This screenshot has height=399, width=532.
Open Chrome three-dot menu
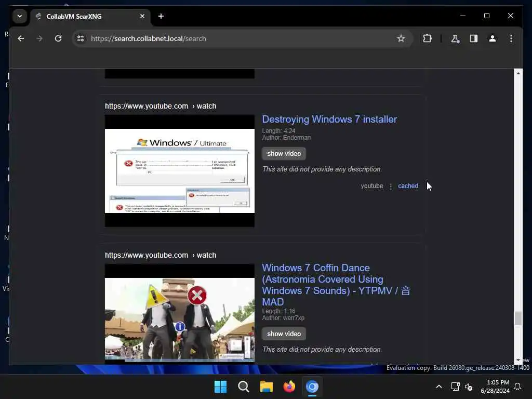point(511,38)
